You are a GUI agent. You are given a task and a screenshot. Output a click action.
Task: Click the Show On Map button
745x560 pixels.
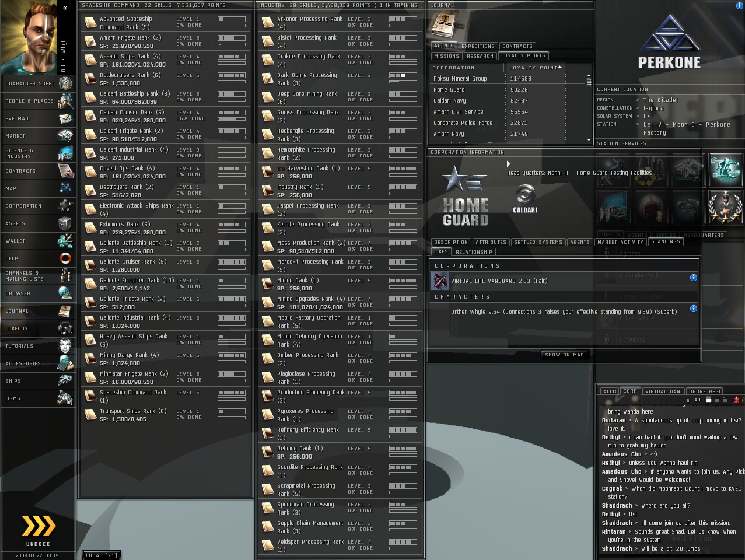coord(564,355)
